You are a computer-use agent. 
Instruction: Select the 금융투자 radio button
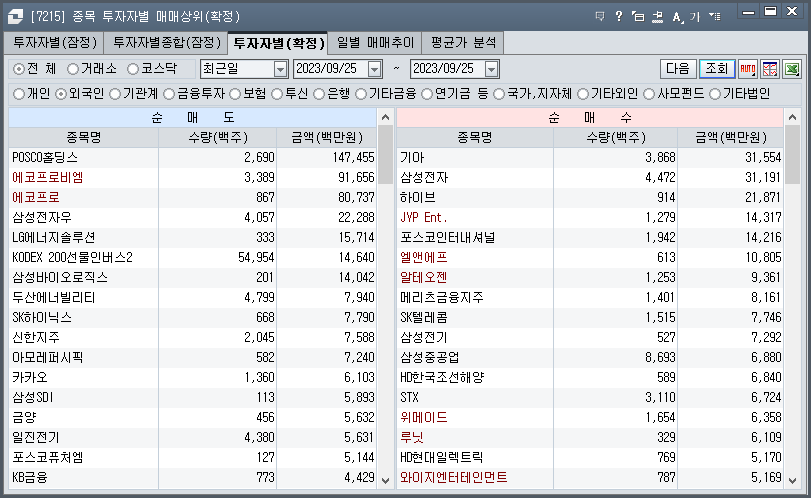169,94
